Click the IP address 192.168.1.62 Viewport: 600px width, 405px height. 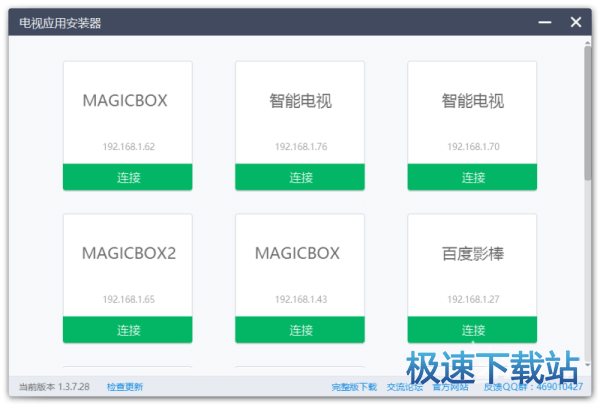pyautogui.click(x=129, y=147)
